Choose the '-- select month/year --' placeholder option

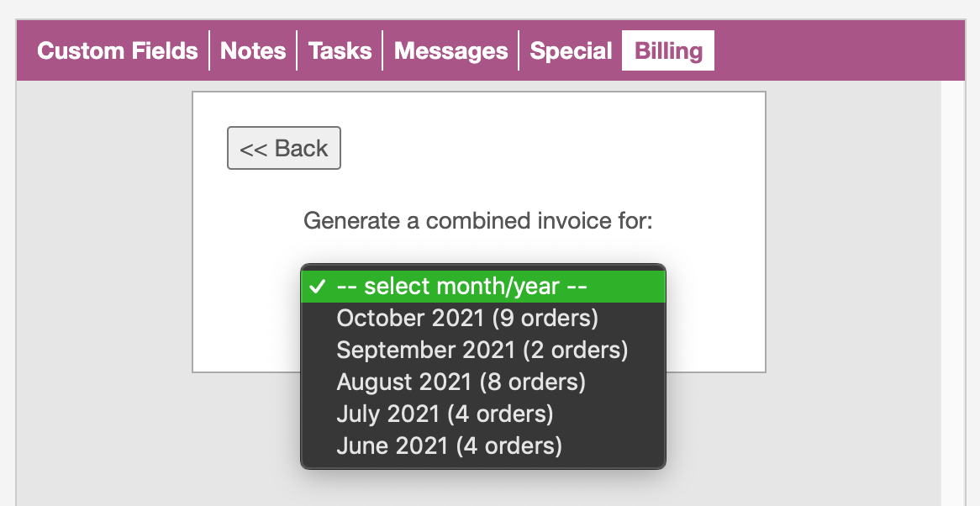[461, 287]
